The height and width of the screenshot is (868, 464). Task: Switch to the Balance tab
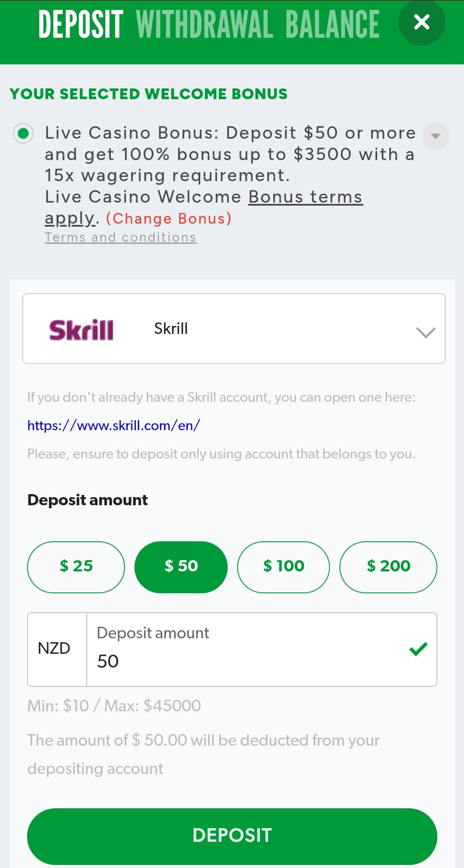[x=332, y=24]
